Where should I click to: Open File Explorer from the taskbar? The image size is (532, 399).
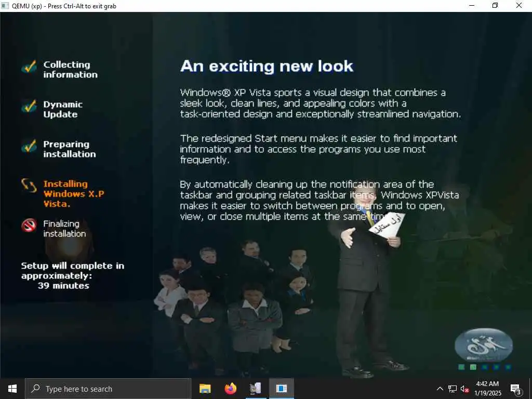[x=205, y=389]
